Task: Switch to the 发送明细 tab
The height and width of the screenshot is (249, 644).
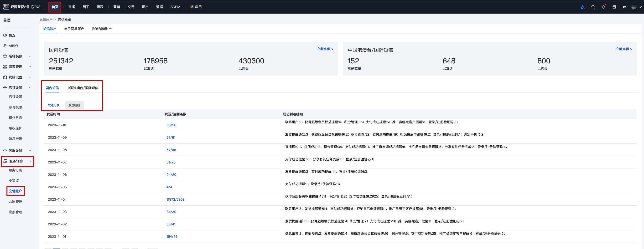Action: pyautogui.click(x=74, y=105)
